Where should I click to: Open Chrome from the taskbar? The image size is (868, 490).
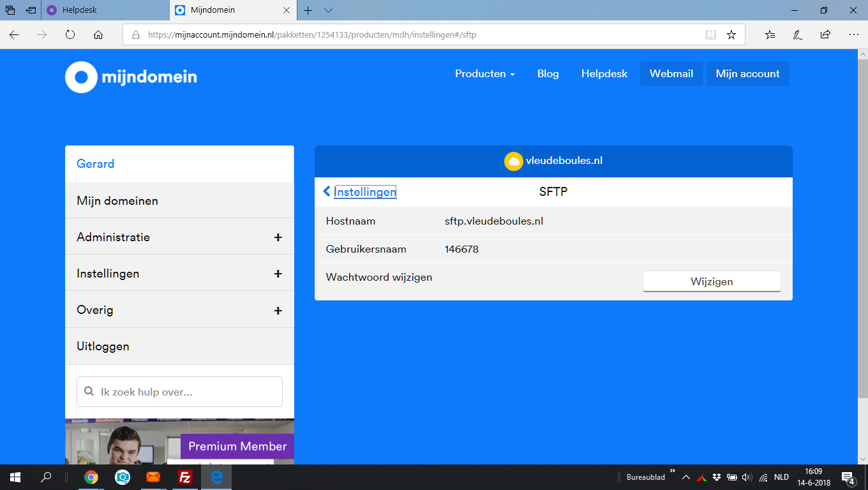(x=91, y=477)
